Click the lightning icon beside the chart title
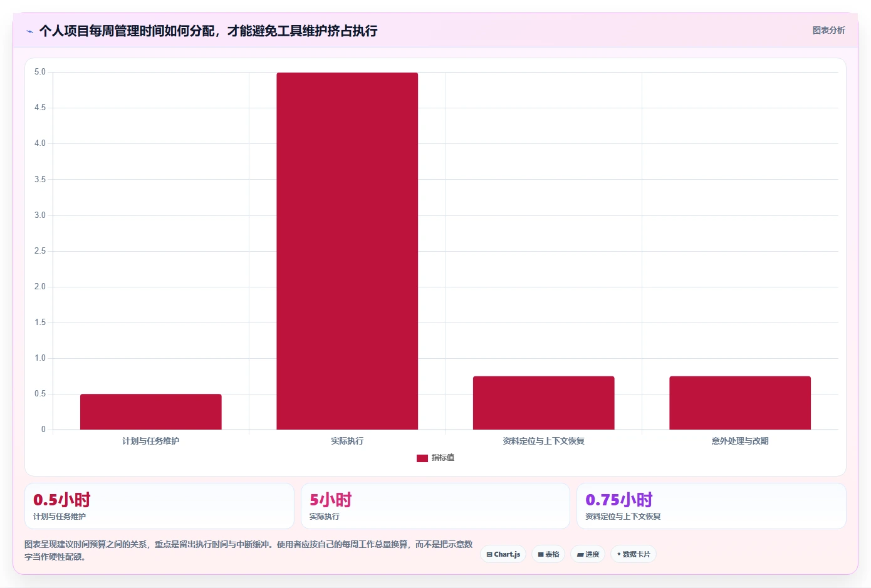The image size is (871, 588). (x=29, y=31)
